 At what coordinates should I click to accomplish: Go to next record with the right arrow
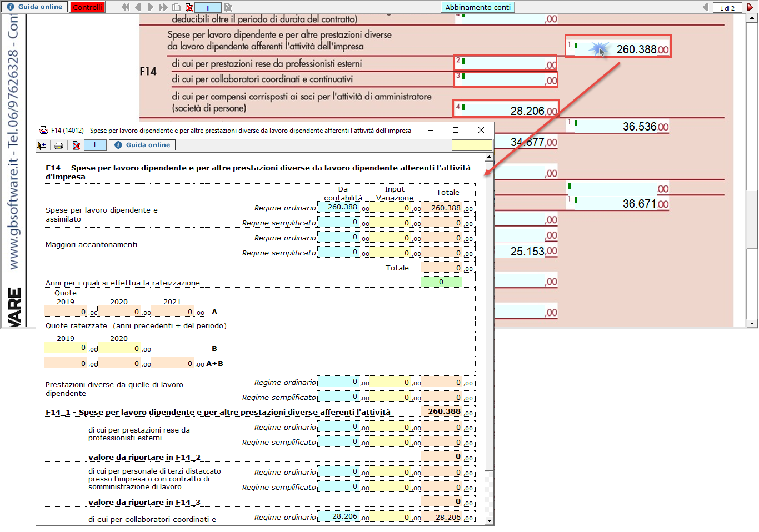point(150,7)
